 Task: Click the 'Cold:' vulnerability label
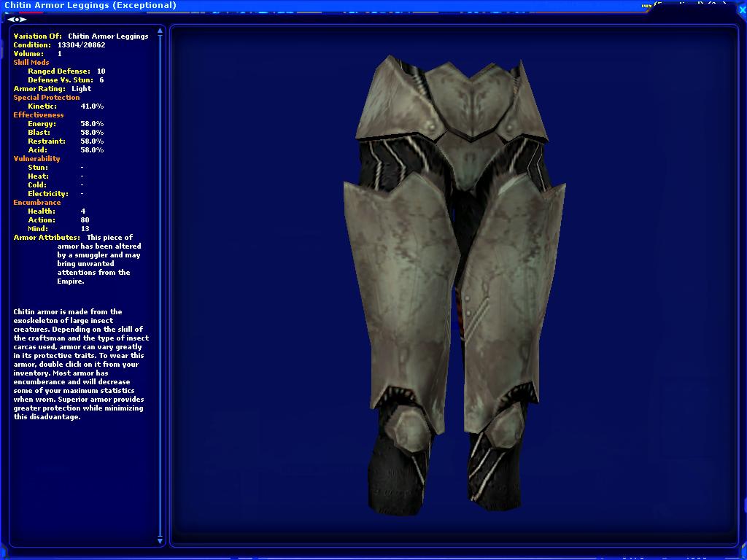[37, 184]
